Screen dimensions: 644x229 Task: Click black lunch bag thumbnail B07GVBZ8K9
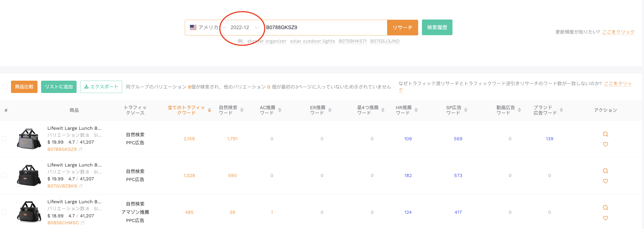[29, 175]
